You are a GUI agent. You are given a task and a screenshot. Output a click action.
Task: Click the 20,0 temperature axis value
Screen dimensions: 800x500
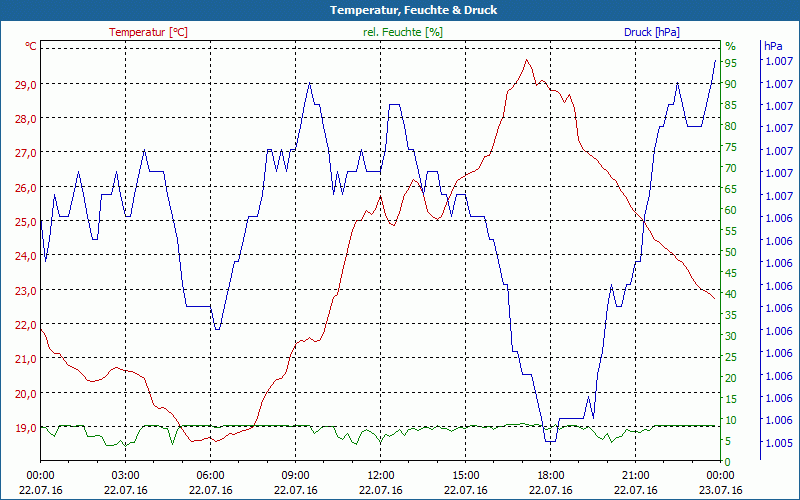click(x=26, y=394)
